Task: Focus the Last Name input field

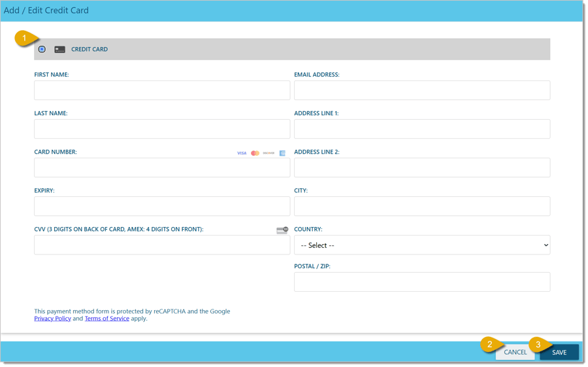Action: click(162, 129)
